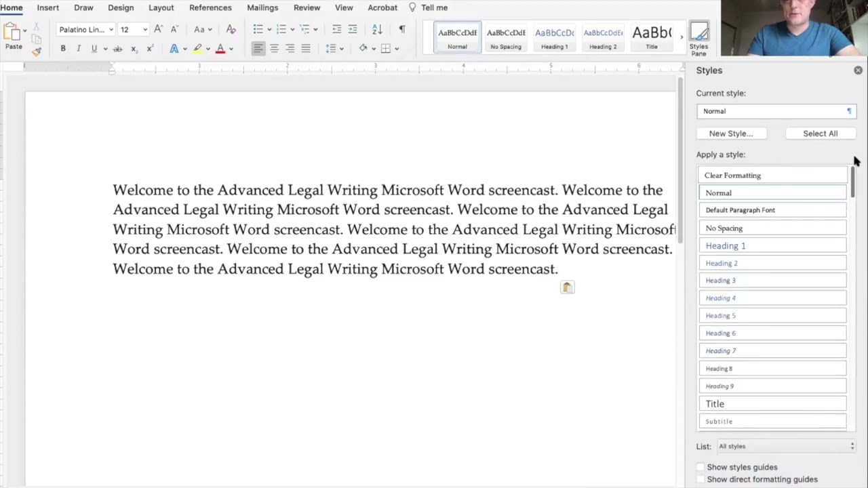Click the bullet list icon
The width and height of the screenshot is (868, 488).
point(258,29)
